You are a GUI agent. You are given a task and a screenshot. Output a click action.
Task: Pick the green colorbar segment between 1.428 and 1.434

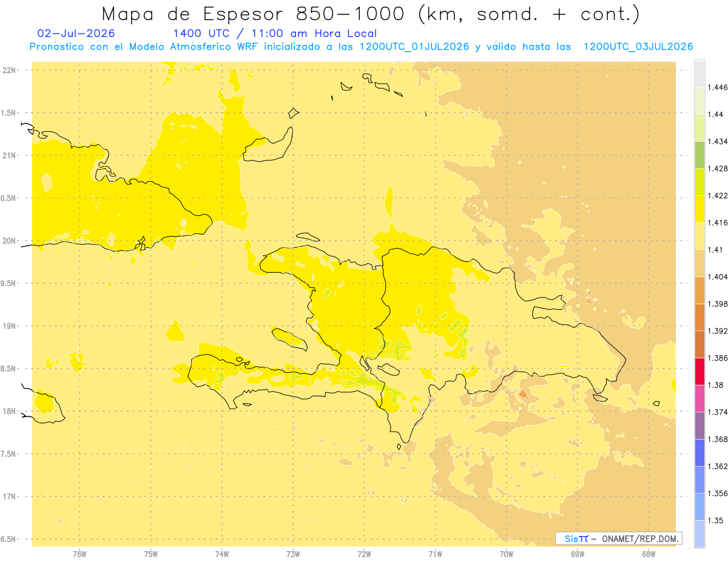click(x=699, y=155)
